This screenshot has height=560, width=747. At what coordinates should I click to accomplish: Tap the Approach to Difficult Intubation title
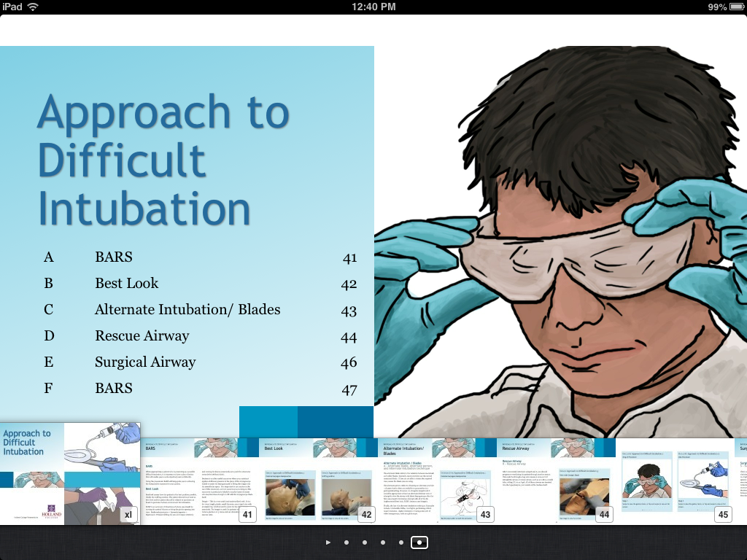163,160
